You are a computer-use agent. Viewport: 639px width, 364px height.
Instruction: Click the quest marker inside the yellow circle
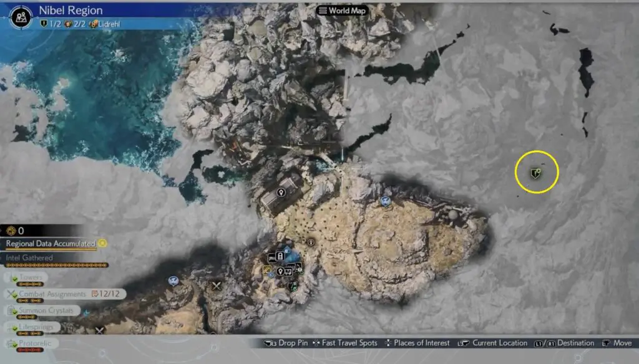pos(535,172)
